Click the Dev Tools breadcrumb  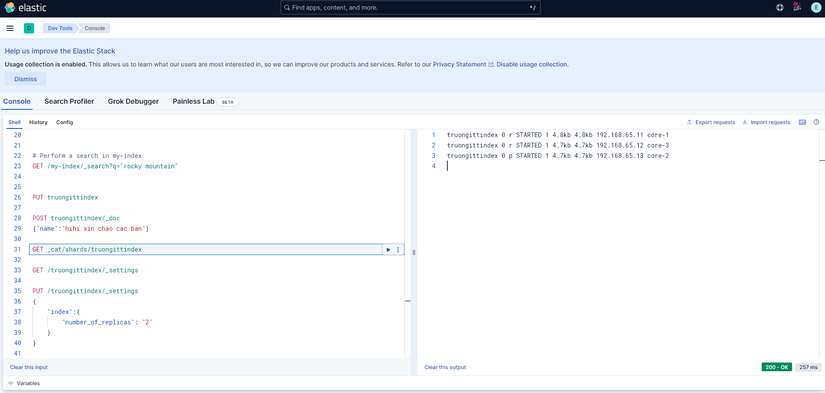pyautogui.click(x=60, y=28)
